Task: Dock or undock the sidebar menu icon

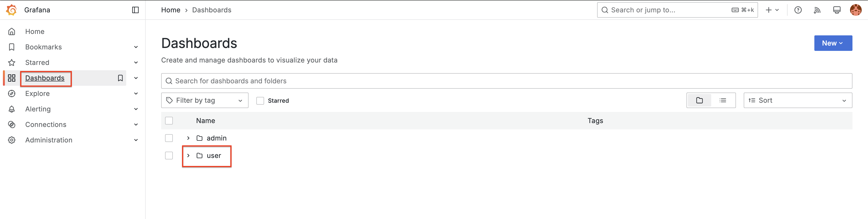Action: (135, 10)
